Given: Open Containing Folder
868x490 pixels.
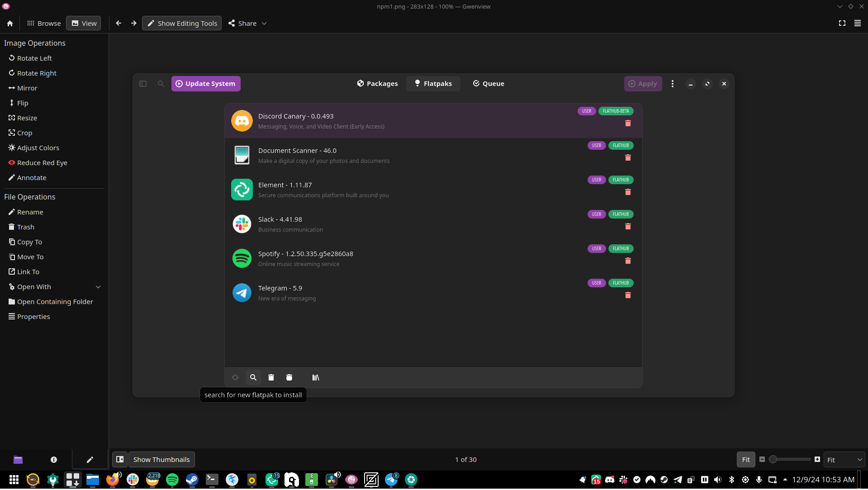Looking at the screenshot, I should pos(51,302).
